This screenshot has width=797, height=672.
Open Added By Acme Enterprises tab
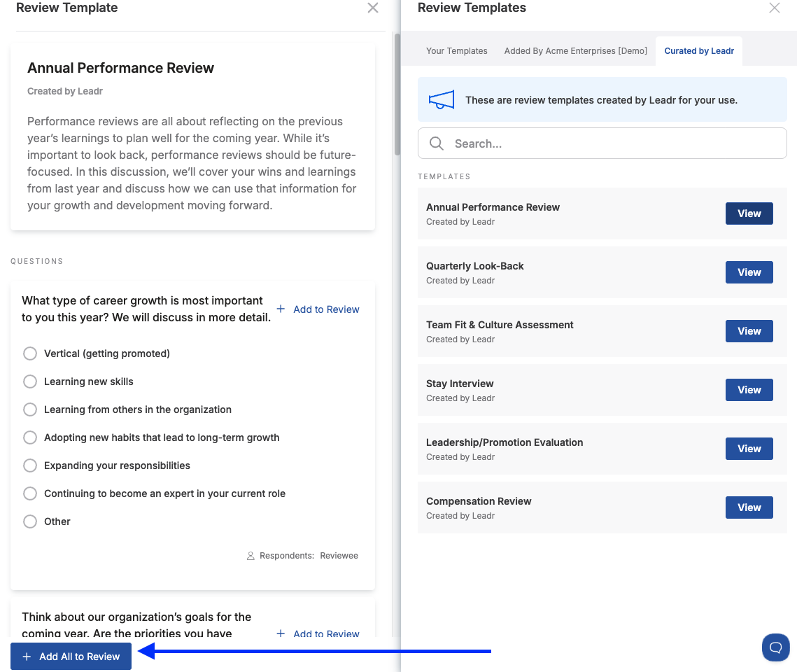pos(575,51)
